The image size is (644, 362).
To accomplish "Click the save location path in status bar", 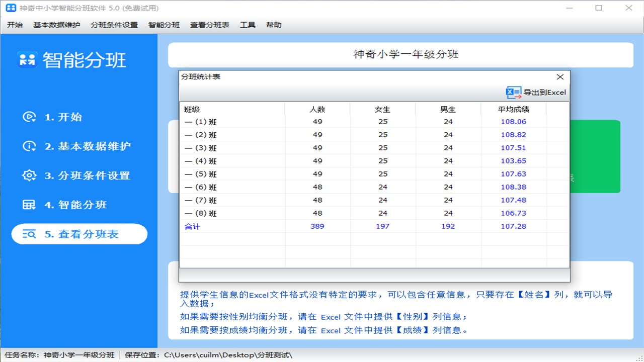I will coord(211,354).
